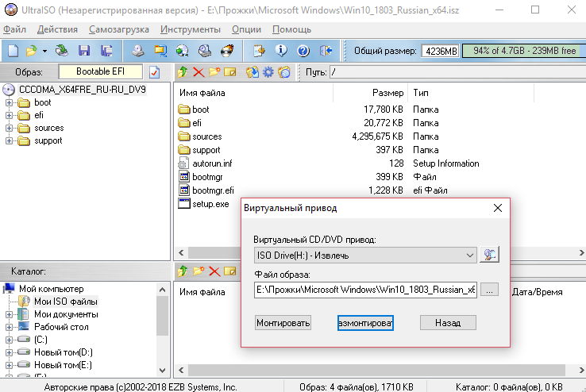
Task: Click the blue Info icon
Action: coord(281,51)
